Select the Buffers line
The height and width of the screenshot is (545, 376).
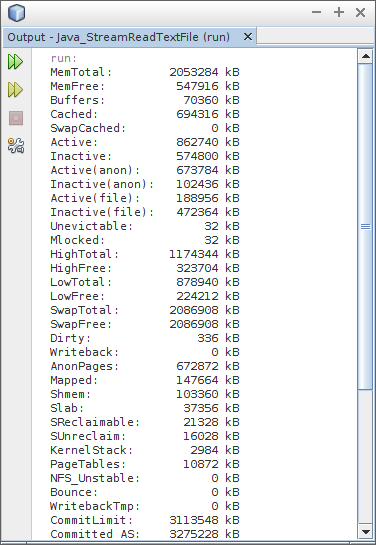(145, 100)
